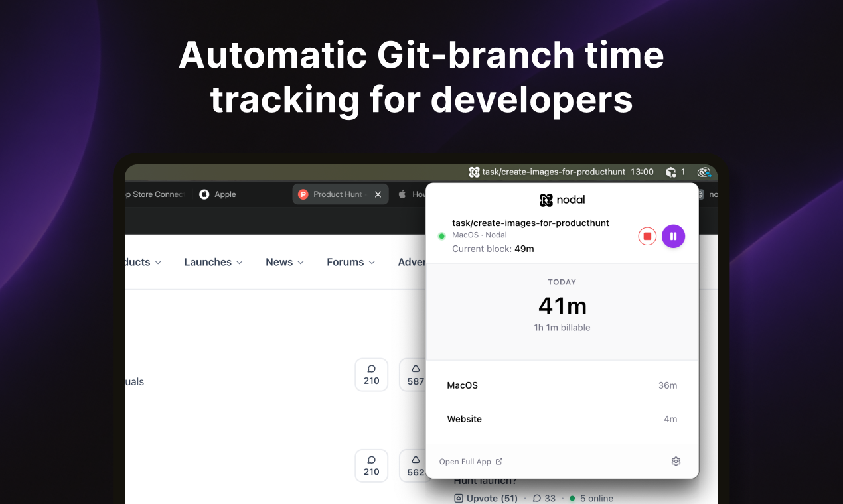843x504 pixels.
Task: Click the 4m time for Website
Action: pyautogui.click(x=670, y=419)
